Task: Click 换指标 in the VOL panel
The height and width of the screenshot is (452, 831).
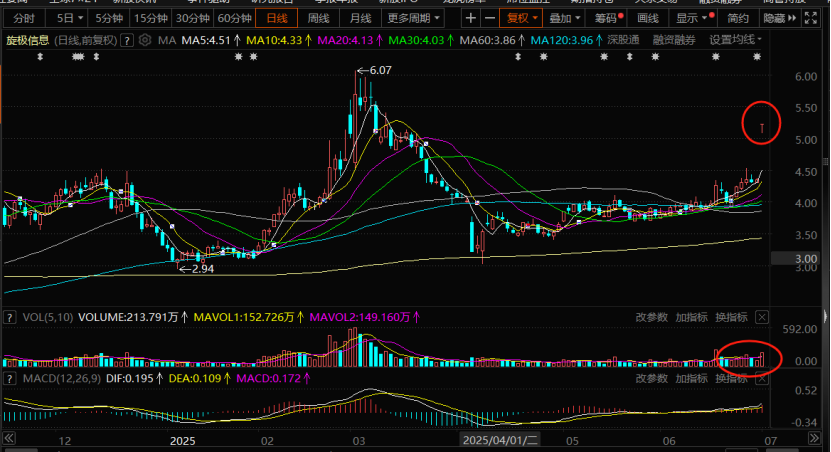Action: 731,317
